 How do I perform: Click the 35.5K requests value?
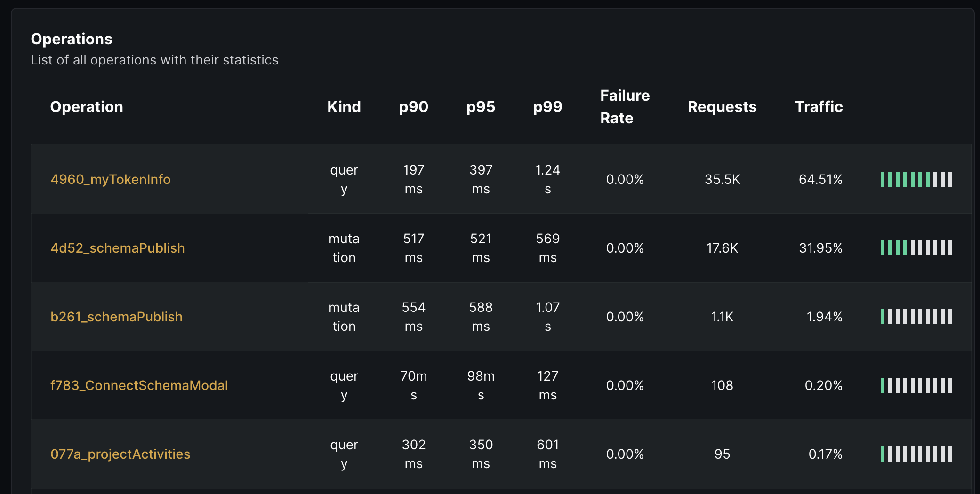722,179
